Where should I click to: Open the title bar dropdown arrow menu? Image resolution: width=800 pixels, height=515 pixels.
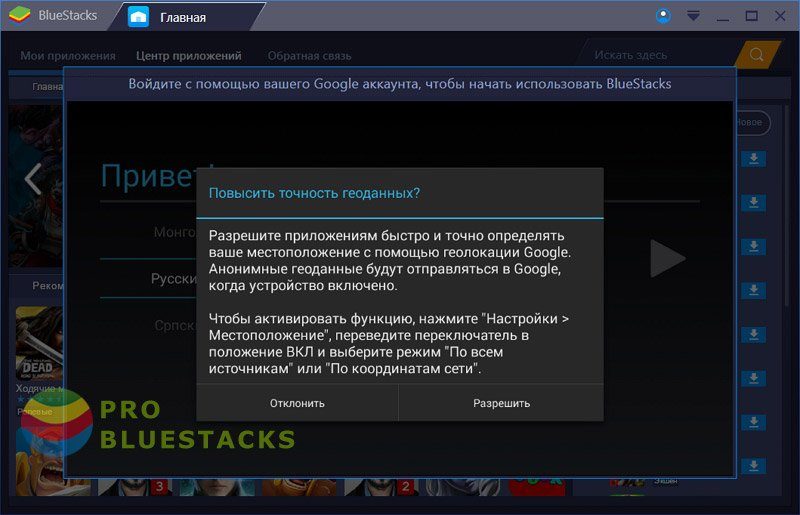click(x=693, y=16)
